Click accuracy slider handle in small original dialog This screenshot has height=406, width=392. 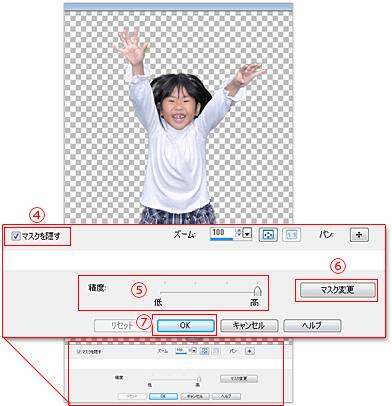199,379
